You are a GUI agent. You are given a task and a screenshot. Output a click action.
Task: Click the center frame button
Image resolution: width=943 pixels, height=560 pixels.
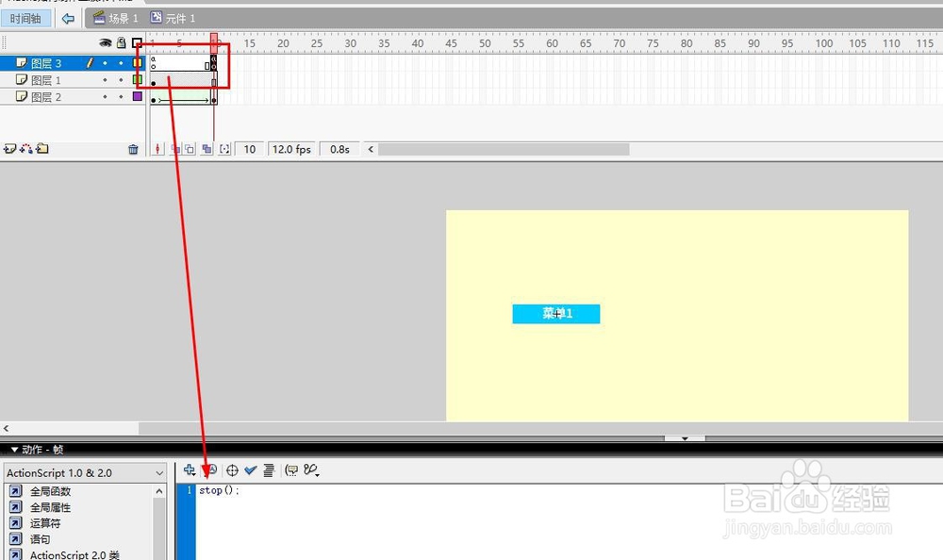157,149
